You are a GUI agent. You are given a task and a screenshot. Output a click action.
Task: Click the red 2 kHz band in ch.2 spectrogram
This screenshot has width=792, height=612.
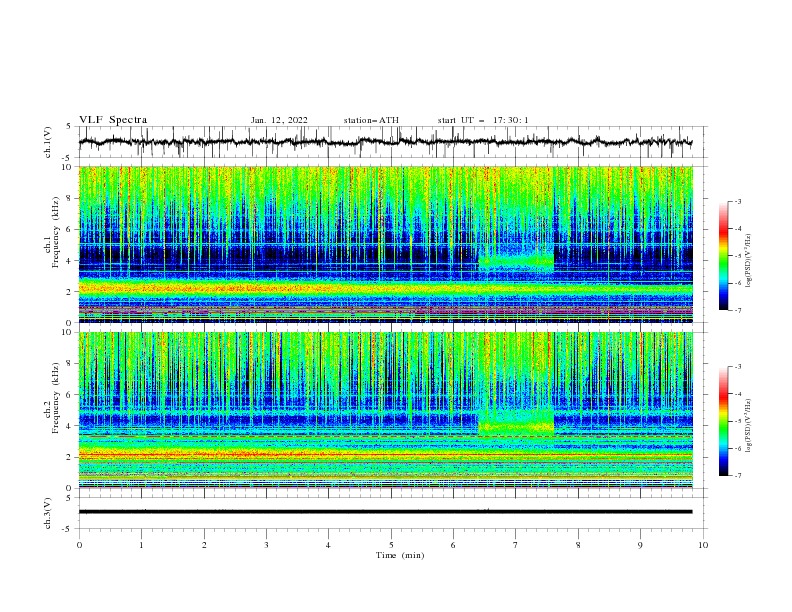(385, 454)
